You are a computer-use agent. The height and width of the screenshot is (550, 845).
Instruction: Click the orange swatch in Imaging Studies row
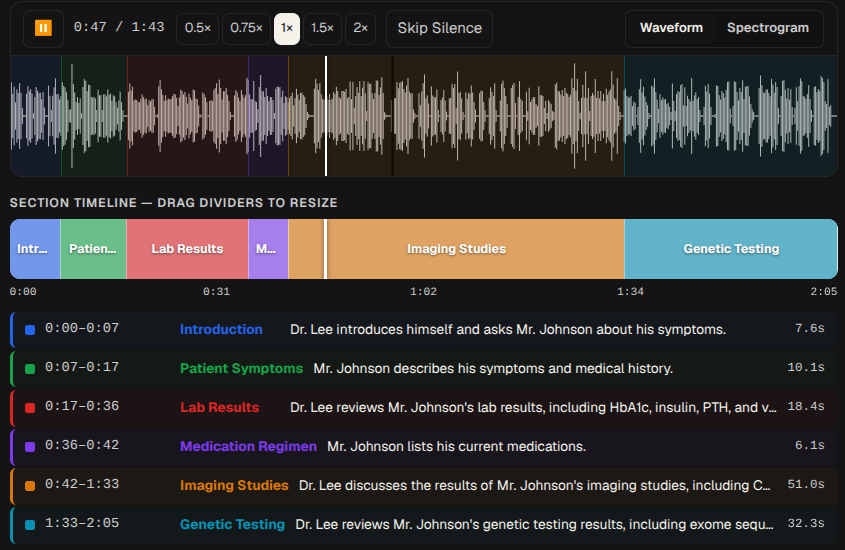pos(30,486)
